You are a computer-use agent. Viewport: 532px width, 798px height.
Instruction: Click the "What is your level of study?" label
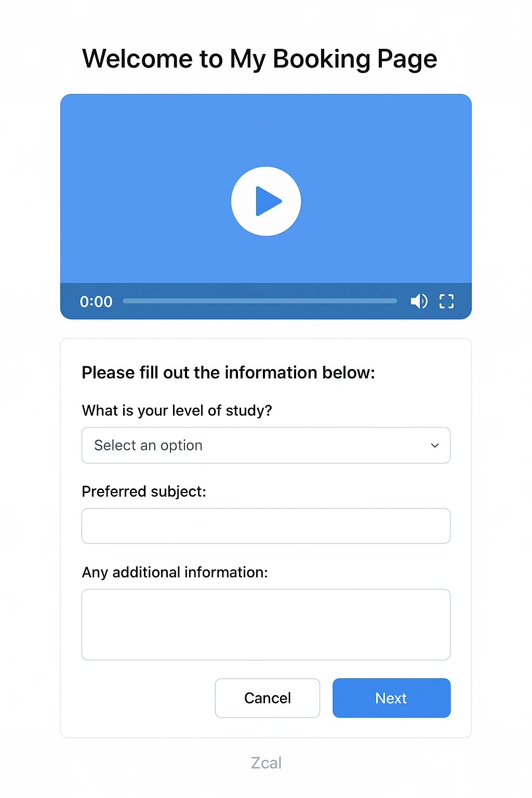[x=177, y=410]
